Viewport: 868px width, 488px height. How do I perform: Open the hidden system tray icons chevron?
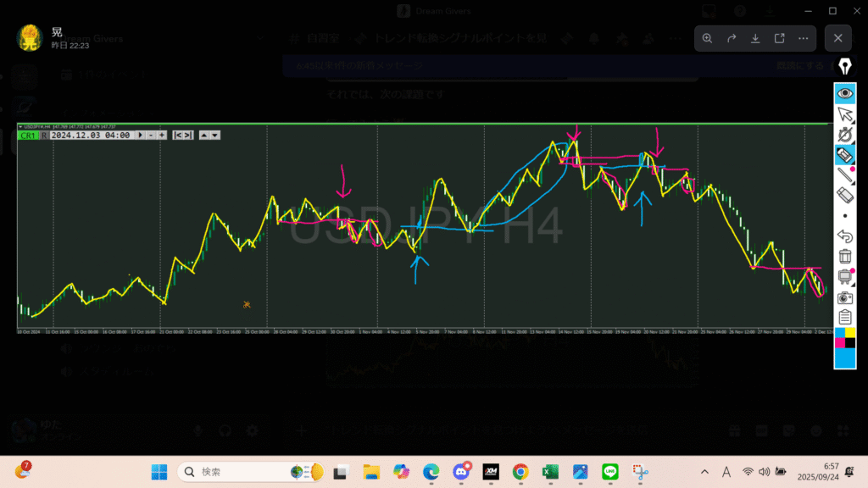[704, 472]
